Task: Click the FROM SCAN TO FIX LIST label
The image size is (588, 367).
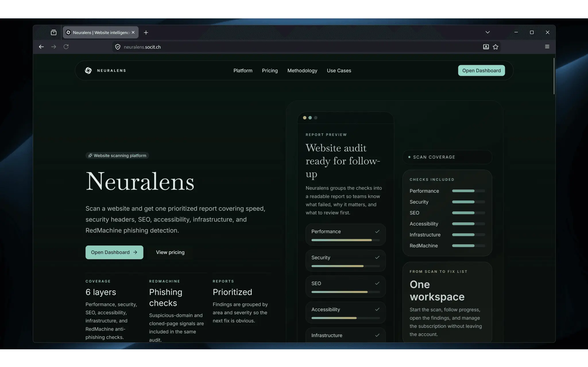Action: [x=438, y=271]
